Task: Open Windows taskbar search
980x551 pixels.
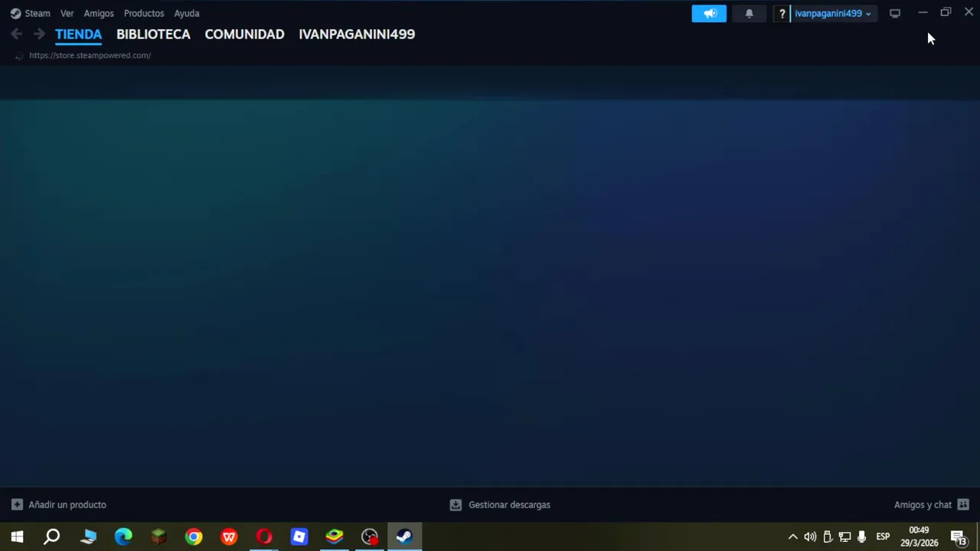Action: pyautogui.click(x=52, y=536)
